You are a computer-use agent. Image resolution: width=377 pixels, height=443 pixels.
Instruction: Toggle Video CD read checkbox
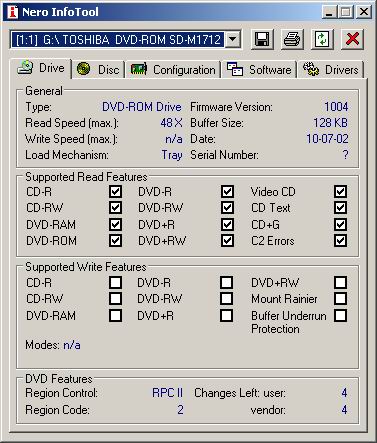pos(340,192)
